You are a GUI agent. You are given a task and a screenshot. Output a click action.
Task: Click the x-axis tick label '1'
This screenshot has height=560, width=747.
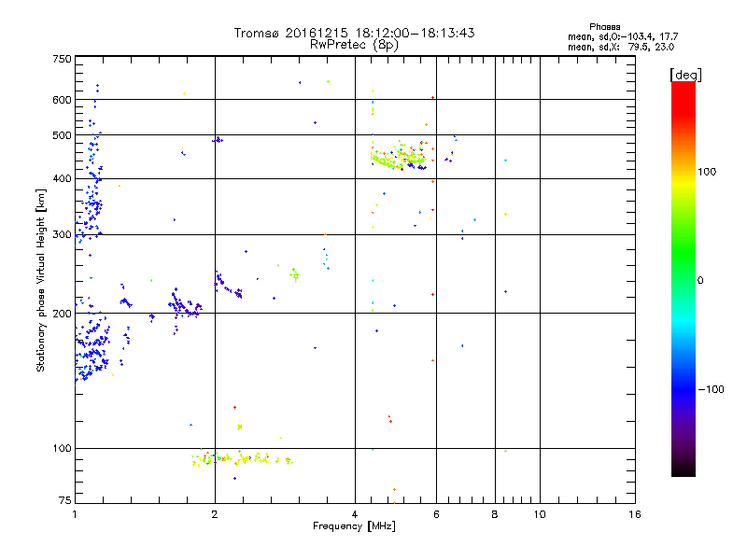coord(75,514)
